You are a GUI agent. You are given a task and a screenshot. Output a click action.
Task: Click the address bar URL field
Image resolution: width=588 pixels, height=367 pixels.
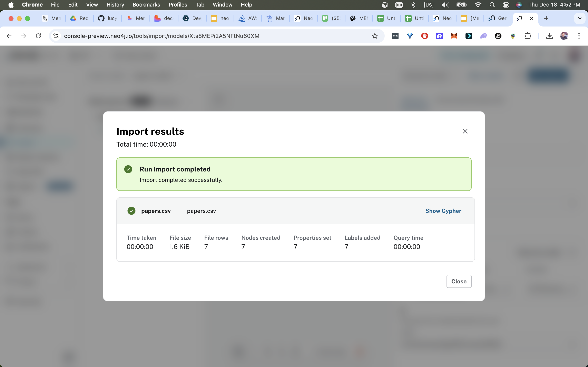[194, 36]
